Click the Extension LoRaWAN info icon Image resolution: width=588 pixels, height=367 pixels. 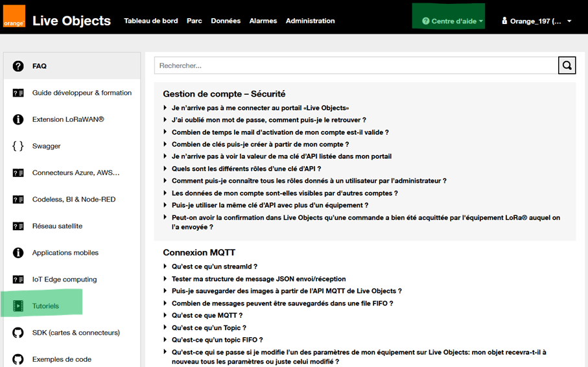pos(18,119)
